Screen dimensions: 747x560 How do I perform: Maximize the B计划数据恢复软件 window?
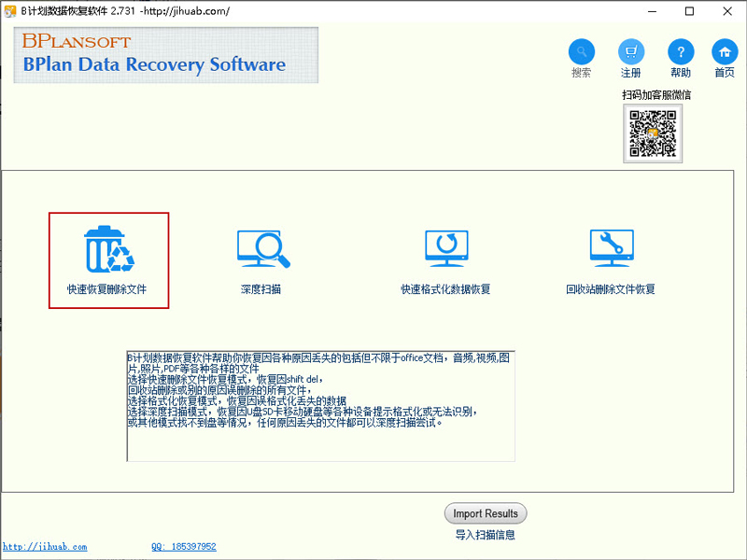coord(689,11)
